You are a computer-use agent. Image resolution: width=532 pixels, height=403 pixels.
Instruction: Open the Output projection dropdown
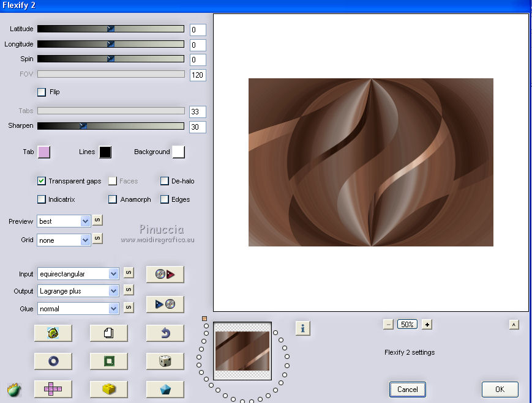coord(78,291)
